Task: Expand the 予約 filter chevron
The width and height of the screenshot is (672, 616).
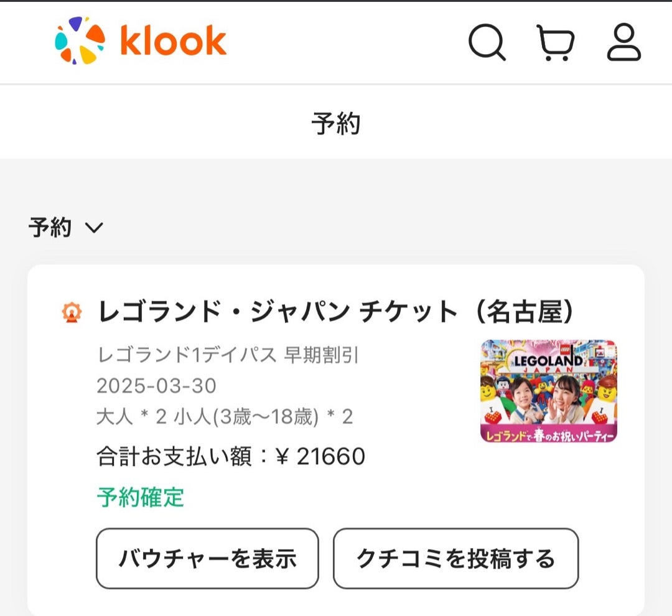Action: [x=94, y=227]
